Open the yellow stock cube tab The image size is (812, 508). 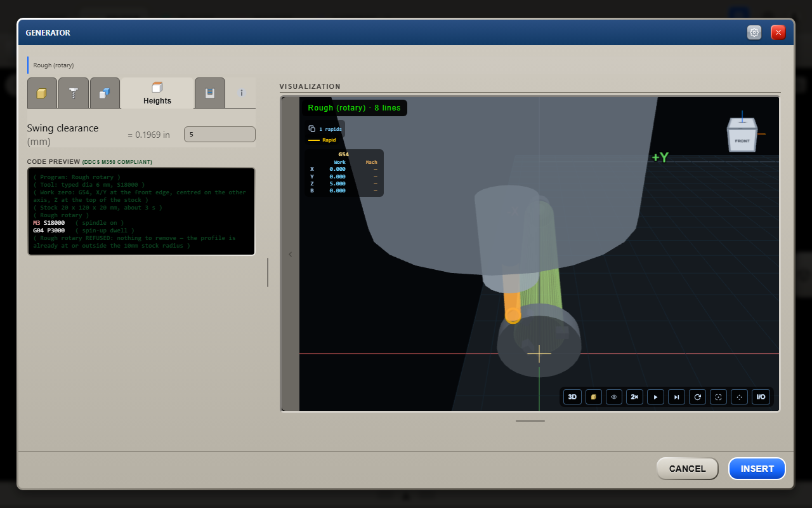[42, 93]
